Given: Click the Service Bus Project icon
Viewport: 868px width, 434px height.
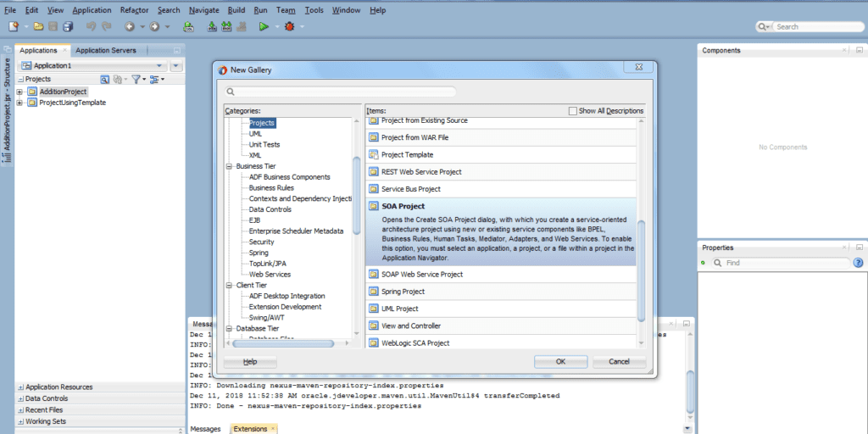Looking at the screenshot, I should click(x=373, y=189).
